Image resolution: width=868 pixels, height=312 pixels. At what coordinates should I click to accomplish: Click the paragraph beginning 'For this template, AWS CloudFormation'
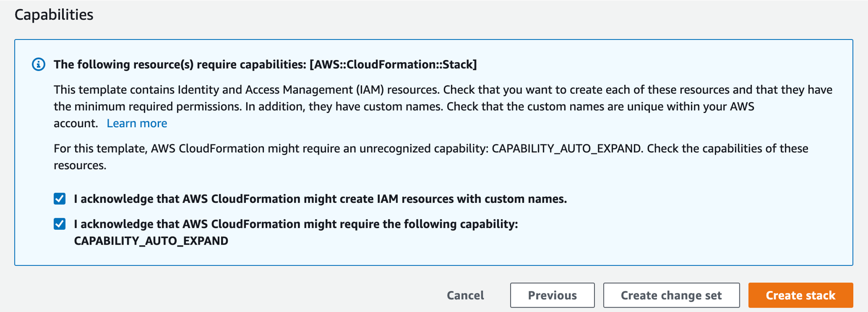click(x=431, y=157)
